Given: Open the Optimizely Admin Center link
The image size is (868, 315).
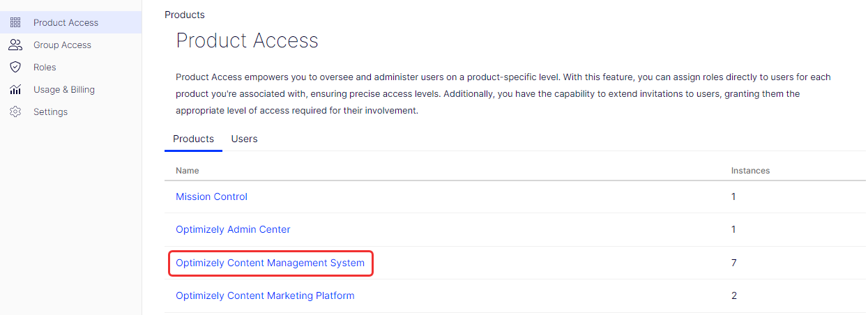Looking at the screenshot, I should click(x=233, y=229).
